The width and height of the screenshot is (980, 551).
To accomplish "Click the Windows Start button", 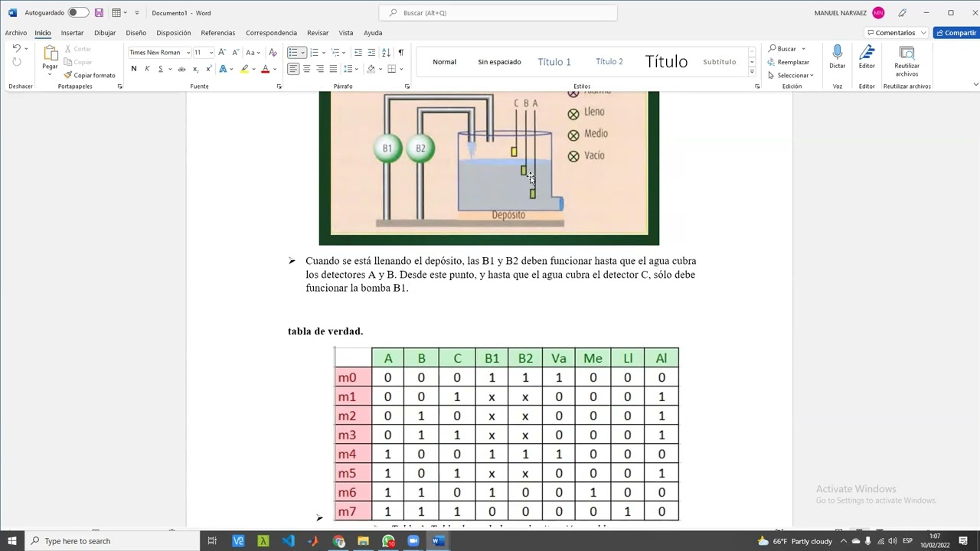I will 11,541.
